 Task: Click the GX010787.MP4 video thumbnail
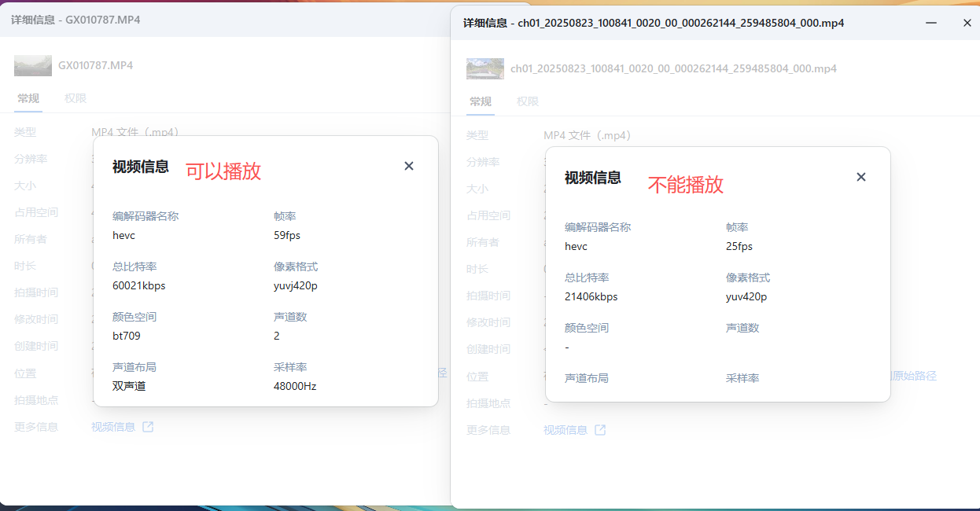(33, 65)
